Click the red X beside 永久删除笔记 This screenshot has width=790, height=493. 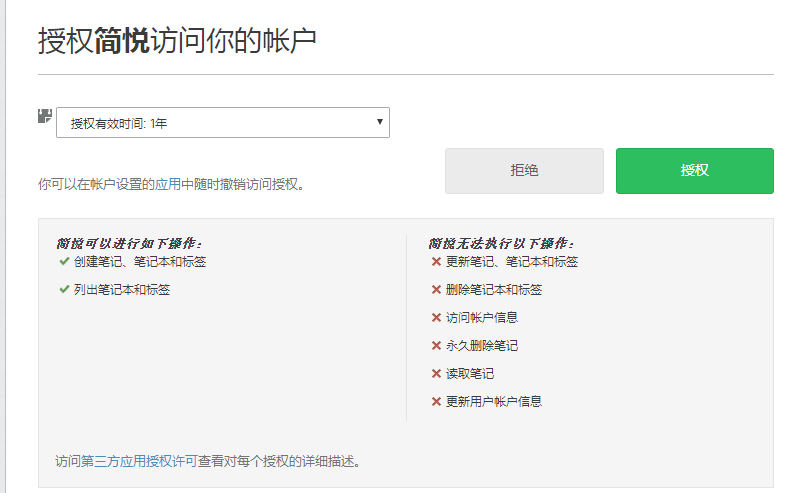coord(436,345)
